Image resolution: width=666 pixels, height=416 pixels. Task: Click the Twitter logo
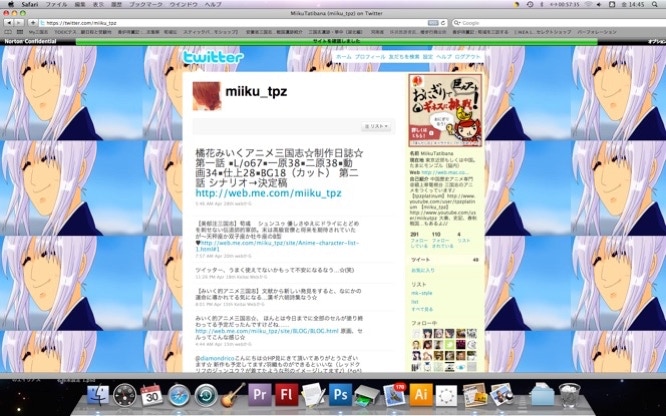click(x=213, y=57)
